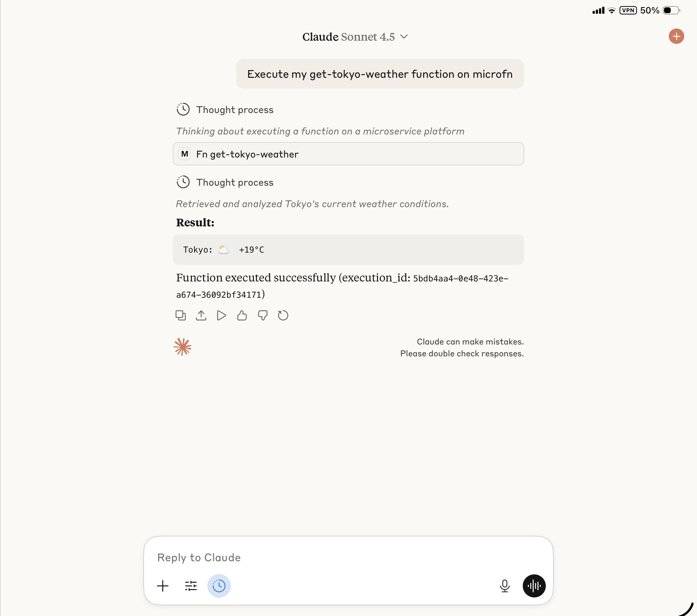
Task: Give the response a thumbs down
Action: tap(263, 315)
